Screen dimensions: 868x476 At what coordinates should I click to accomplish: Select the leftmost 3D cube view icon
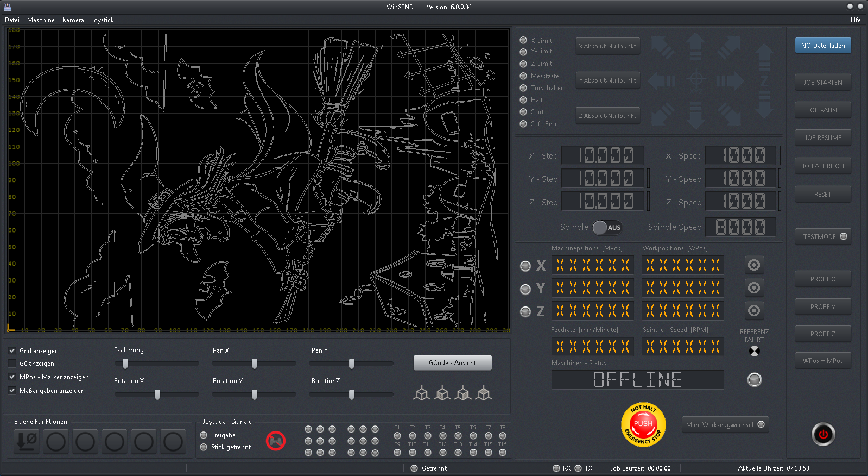421,393
